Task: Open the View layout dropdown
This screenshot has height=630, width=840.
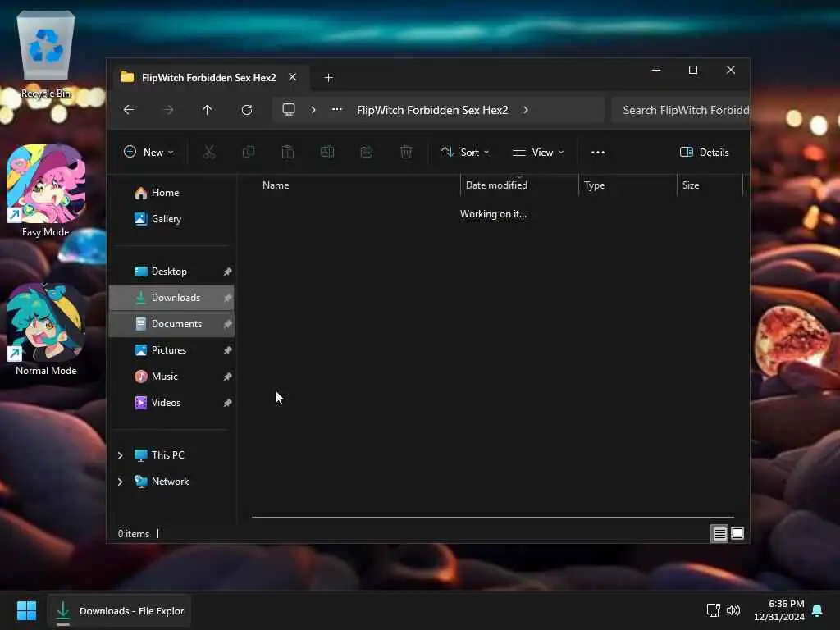Action: (538, 152)
